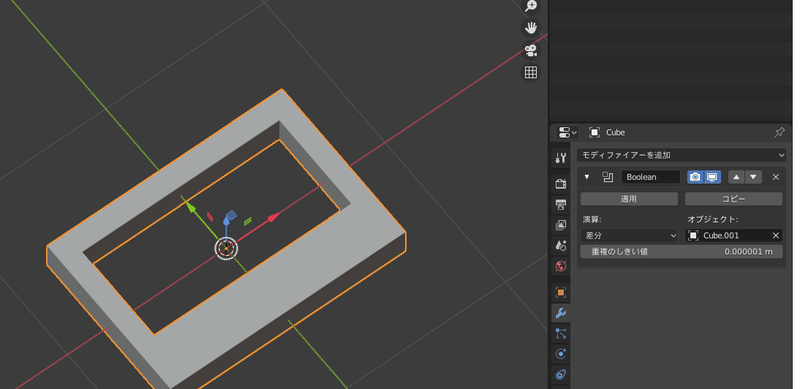Screen dimensions: 800x389
Task: Click the Boolean modifier name field
Action: [651, 177]
